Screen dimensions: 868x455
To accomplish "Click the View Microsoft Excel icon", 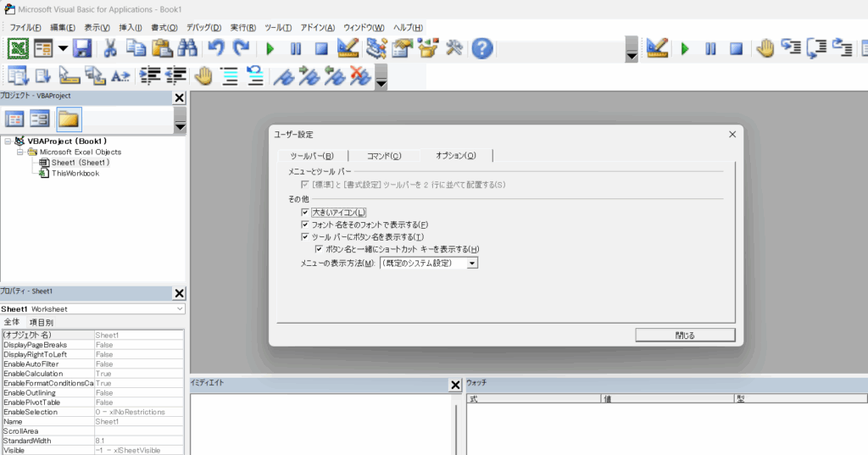I will [x=18, y=48].
